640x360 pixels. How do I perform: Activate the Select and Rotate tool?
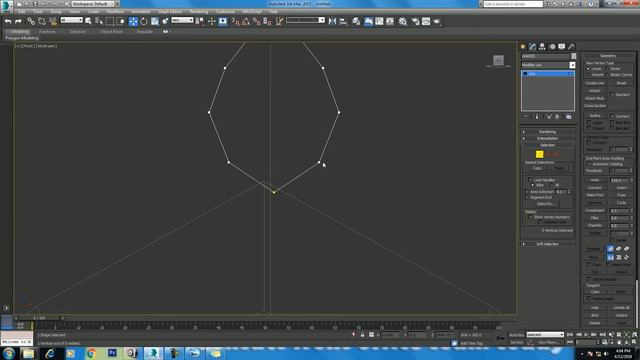[x=144, y=21]
